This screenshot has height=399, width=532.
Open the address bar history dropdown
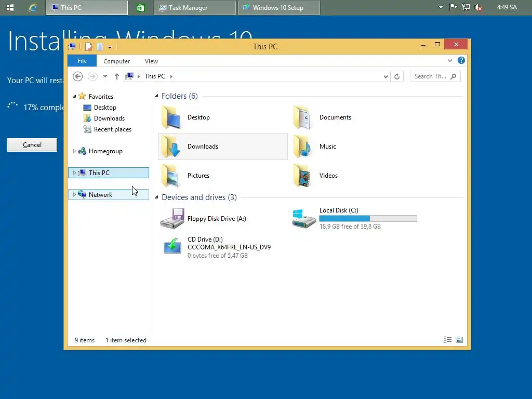pos(385,76)
